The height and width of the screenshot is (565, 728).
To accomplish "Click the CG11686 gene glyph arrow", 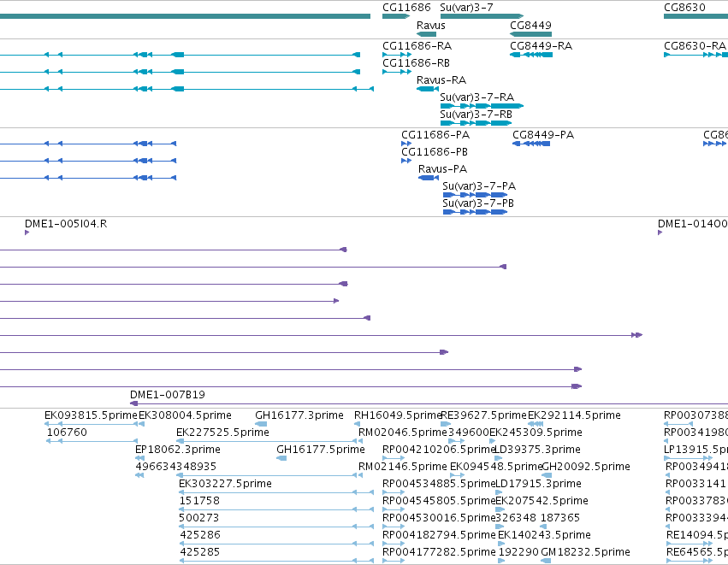I will pyautogui.click(x=396, y=17).
